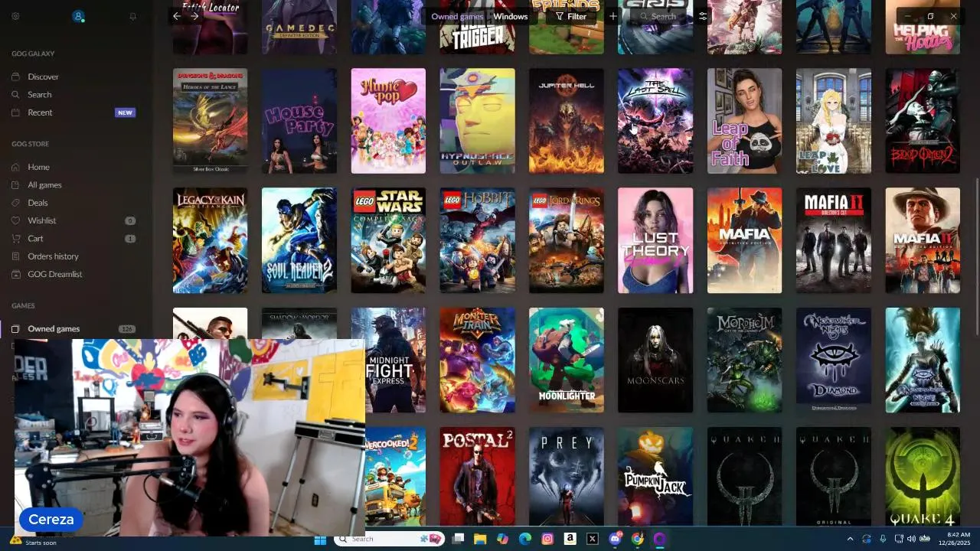Show hidden system tray icons
This screenshot has height=551, width=980.
click(850, 539)
